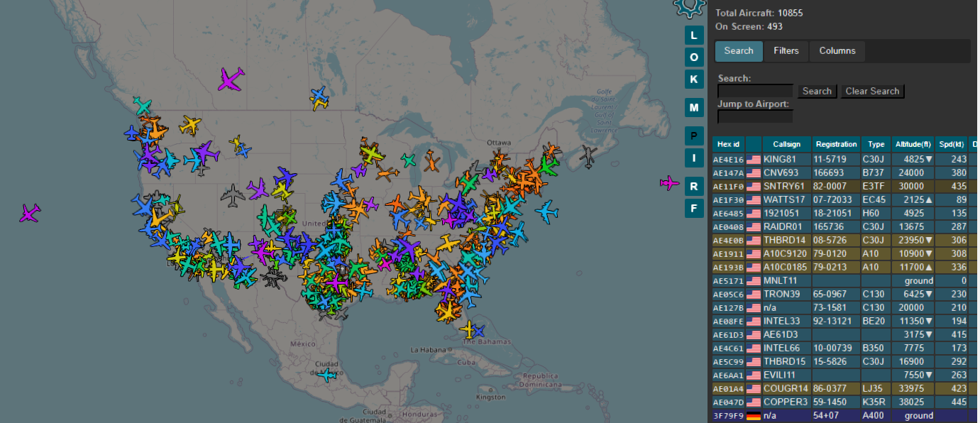Toggle the O map button

click(x=694, y=57)
